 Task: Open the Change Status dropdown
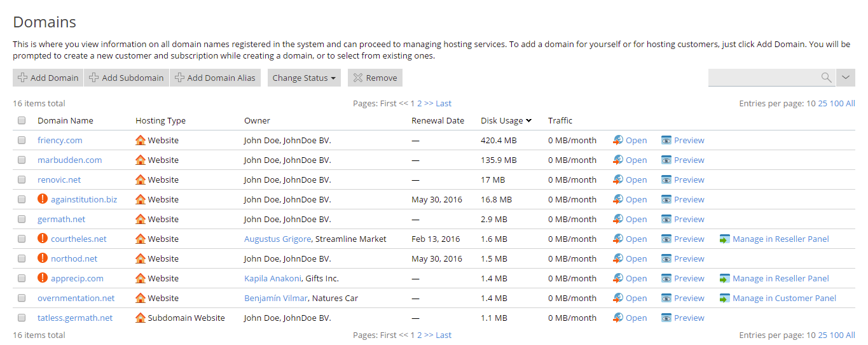304,78
